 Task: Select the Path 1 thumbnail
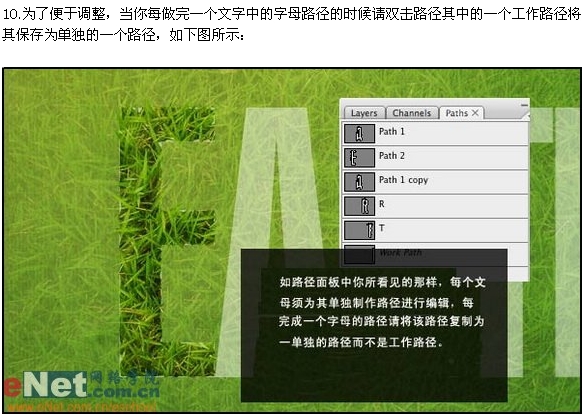pyautogui.click(x=359, y=134)
